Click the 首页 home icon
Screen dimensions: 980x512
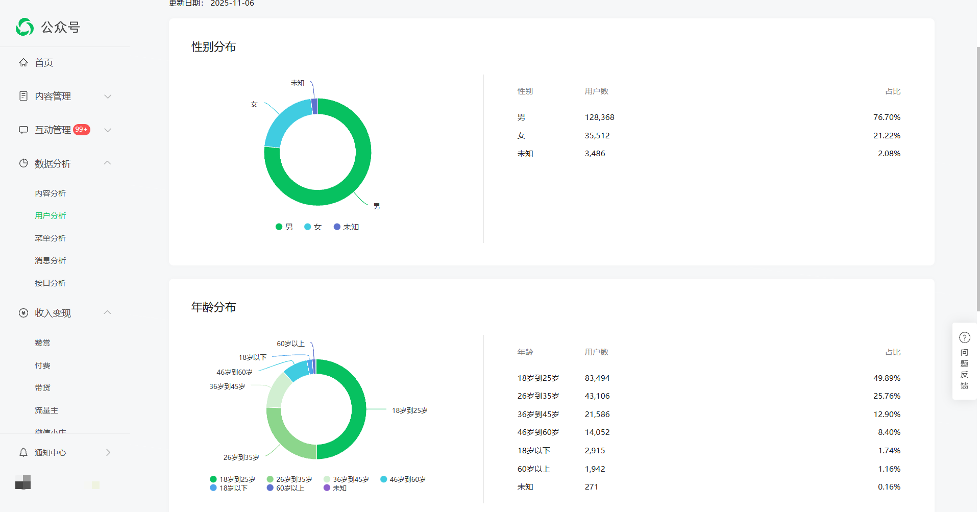[x=23, y=62]
